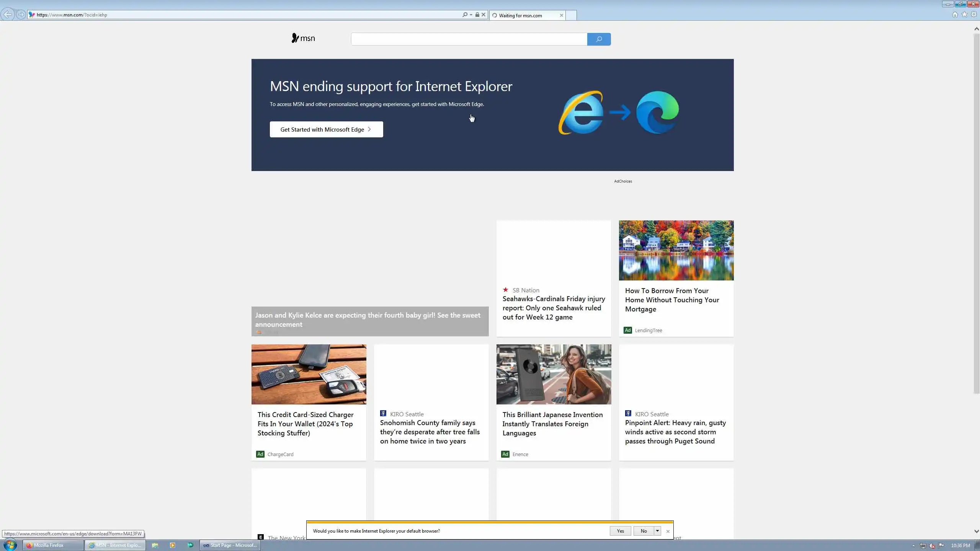This screenshot has height=551, width=980.
Task: Open a new blank tab
Action: pyautogui.click(x=571, y=15)
